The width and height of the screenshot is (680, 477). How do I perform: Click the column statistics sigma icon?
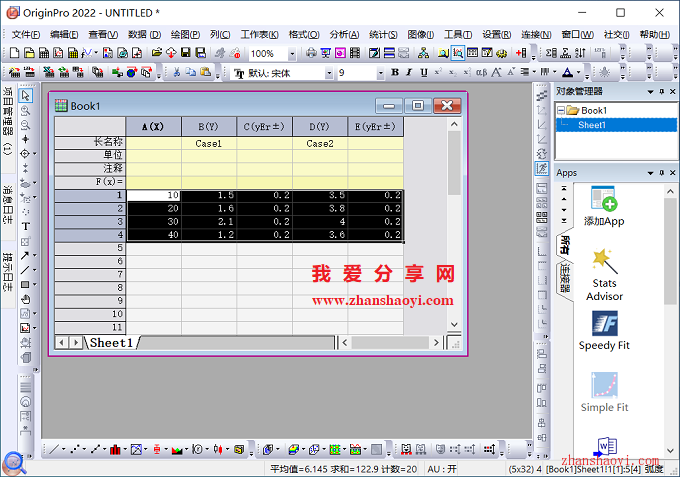pyautogui.click(x=551, y=53)
